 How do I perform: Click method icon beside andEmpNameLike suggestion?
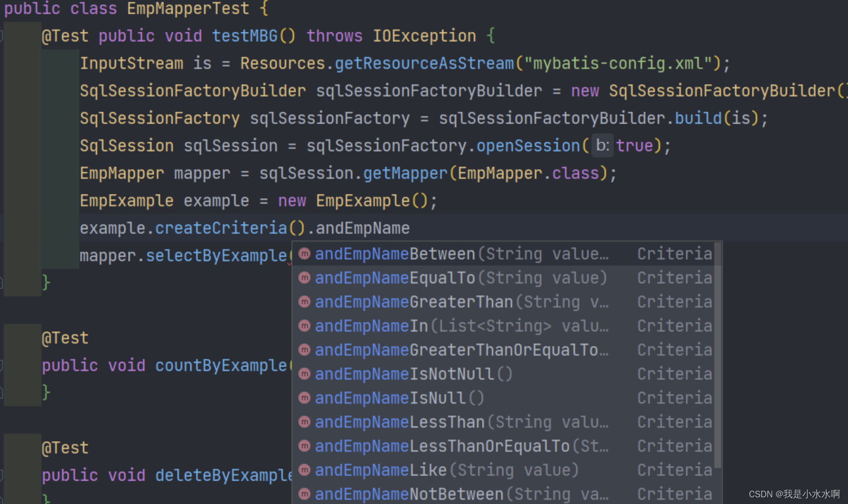[305, 470]
